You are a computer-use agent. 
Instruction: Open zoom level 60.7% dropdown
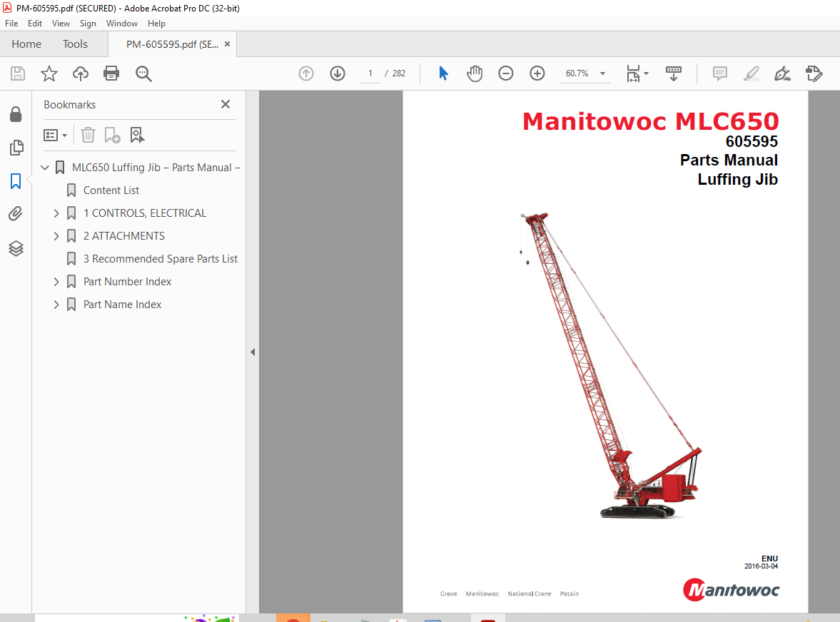[x=602, y=73]
